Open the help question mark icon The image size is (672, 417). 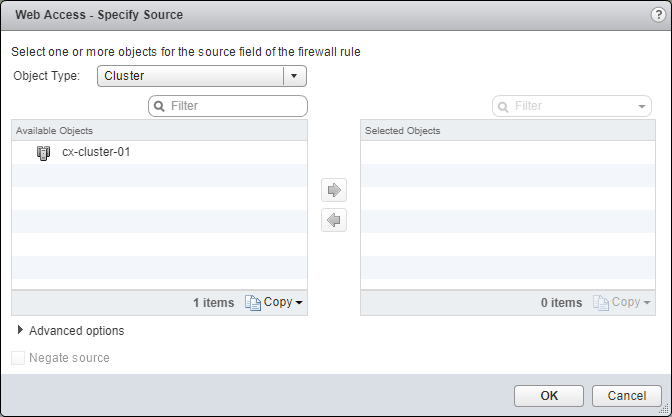coord(656,15)
